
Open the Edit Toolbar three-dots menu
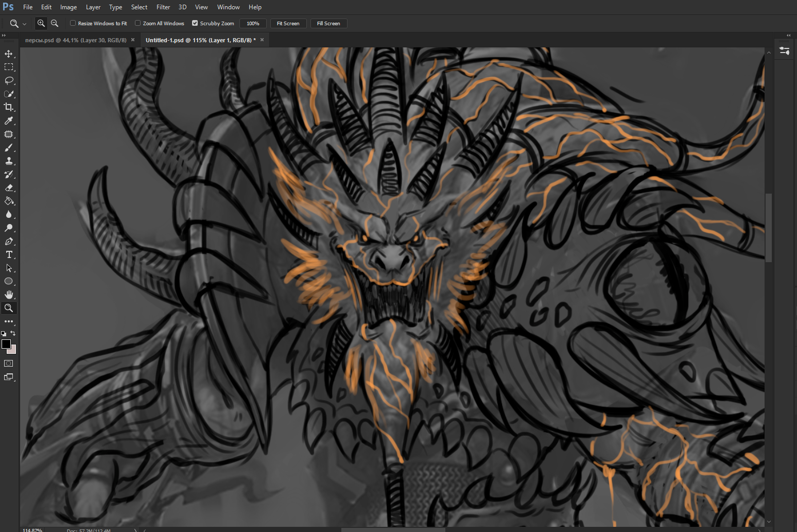(9, 321)
